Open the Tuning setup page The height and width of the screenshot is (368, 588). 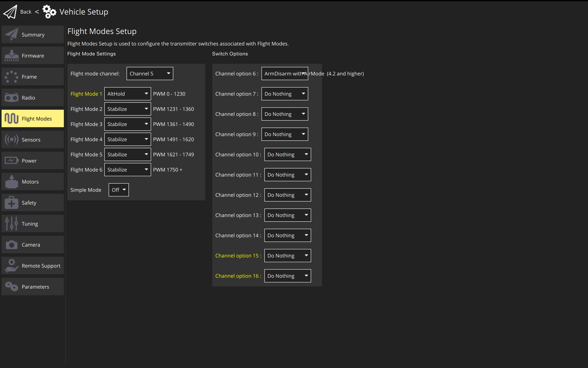coord(33,224)
